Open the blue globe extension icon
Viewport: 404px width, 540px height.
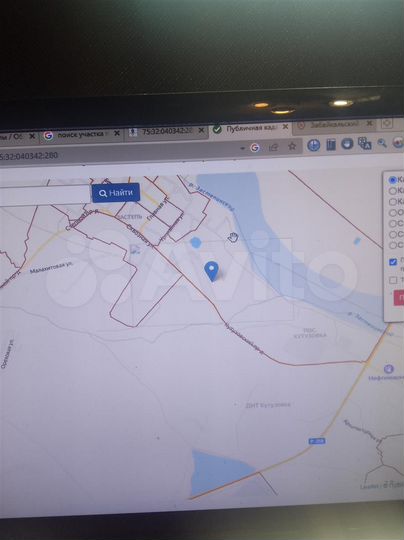313,145
